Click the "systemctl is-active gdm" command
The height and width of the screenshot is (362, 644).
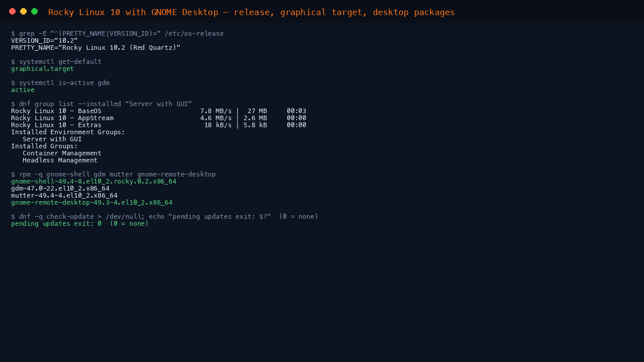coord(60,83)
